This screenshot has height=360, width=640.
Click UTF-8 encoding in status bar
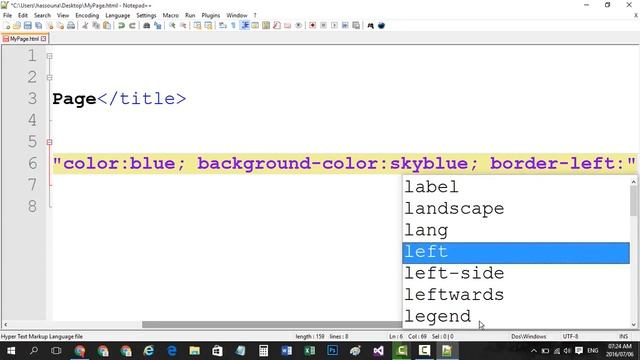[570, 336]
